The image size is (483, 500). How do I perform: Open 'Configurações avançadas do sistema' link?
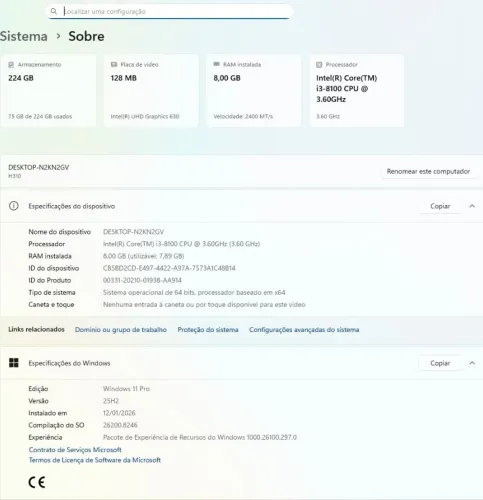[304, 330]
